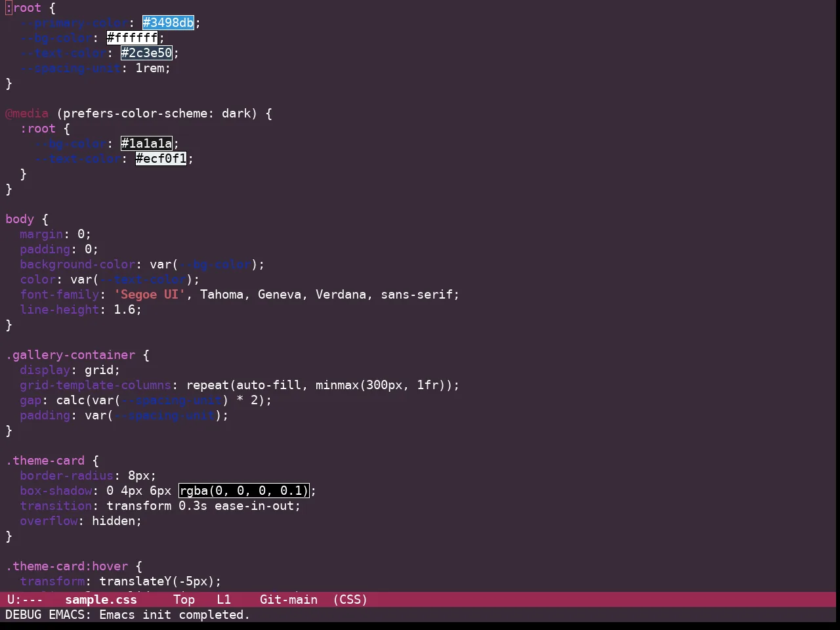This screenshot has height=630, width=840.
Task: Click the :root selector inside the @media block
Action: 37,129
